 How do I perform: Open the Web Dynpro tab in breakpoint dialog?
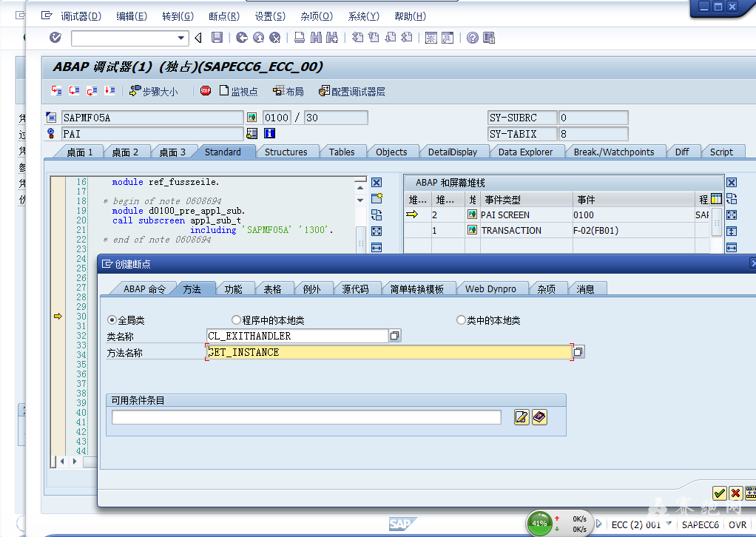pyautogui.click(x=490, y=288)
